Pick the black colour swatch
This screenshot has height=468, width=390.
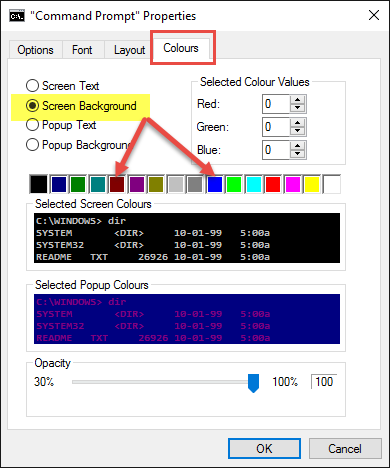pyautogui.click(x=39, y=184)
